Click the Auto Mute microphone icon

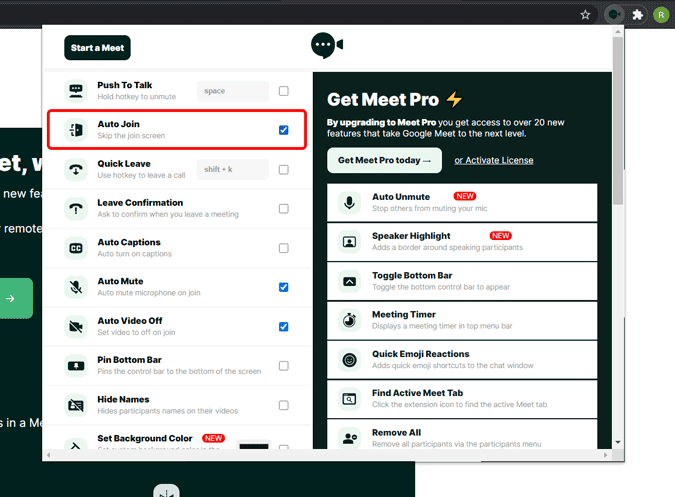[76, 287]
